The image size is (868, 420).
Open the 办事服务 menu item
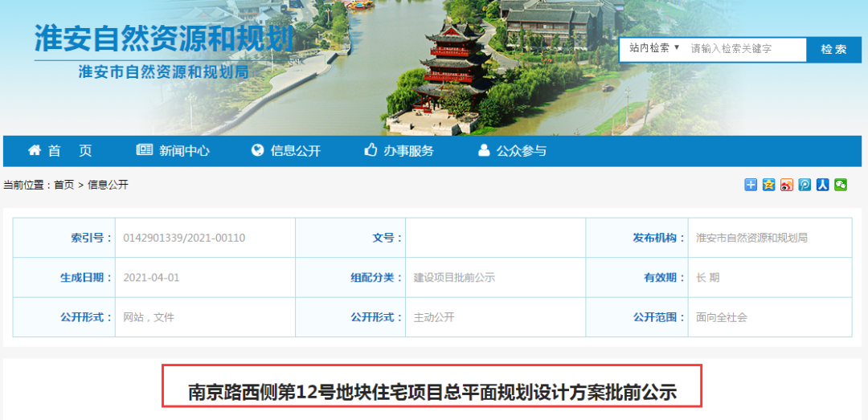(399, 150)
